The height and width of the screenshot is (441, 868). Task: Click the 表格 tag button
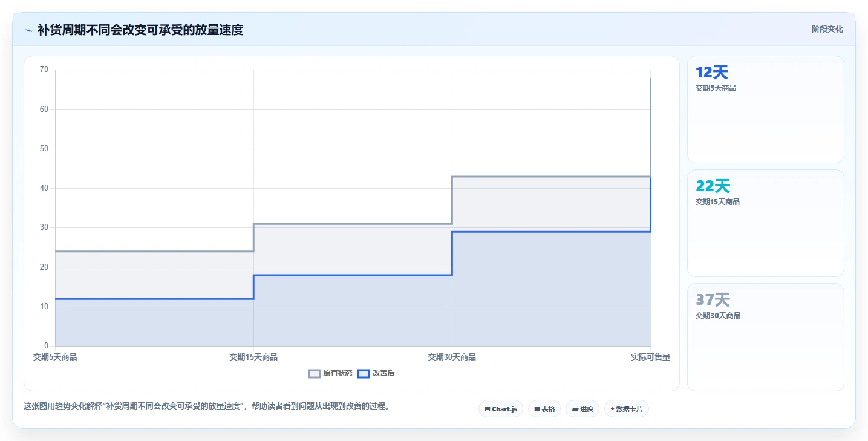point(544,409)
